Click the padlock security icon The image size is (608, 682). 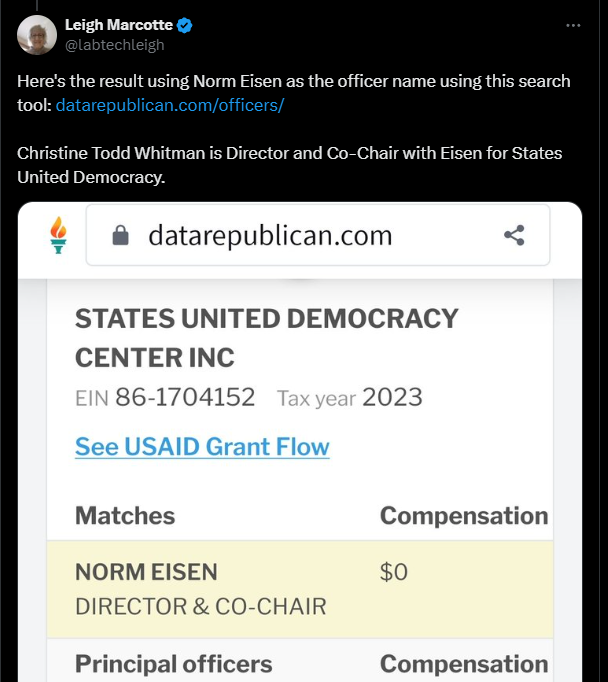point(120,235)
